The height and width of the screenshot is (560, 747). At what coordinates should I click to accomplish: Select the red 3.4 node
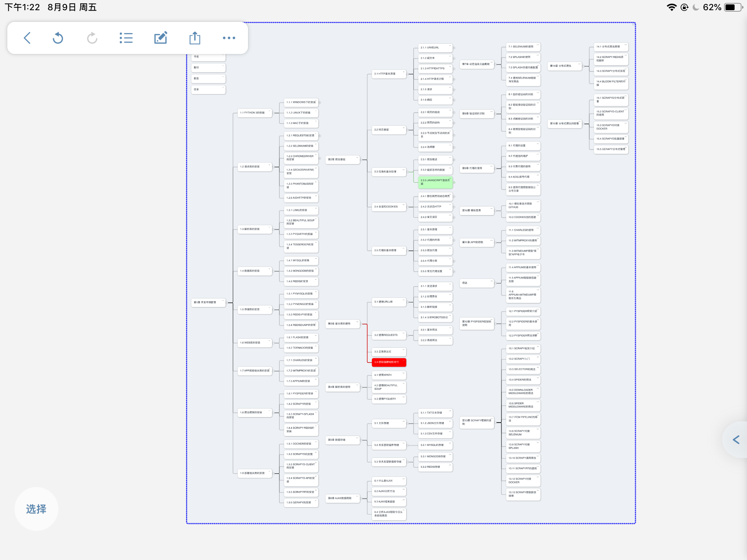(x=389, y=362)
